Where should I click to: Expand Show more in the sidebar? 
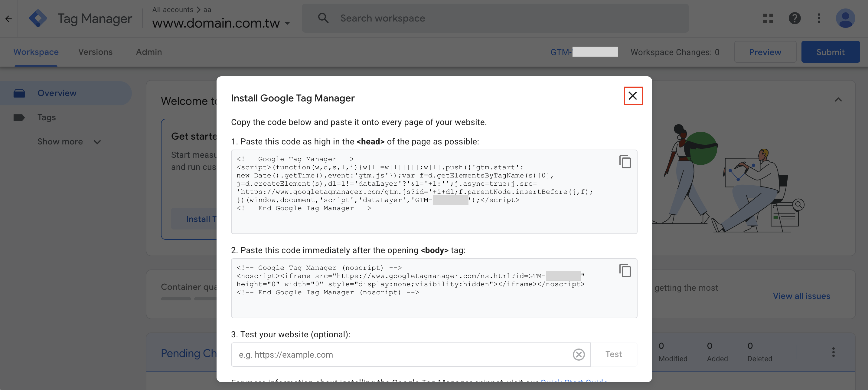tap(69, 142)
